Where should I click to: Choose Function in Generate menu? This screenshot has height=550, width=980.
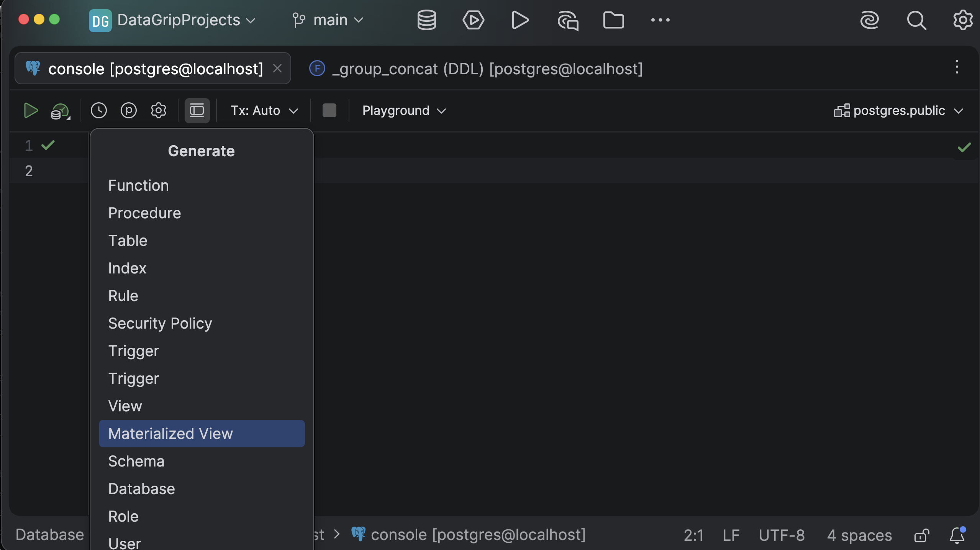(x=202, y=185)
